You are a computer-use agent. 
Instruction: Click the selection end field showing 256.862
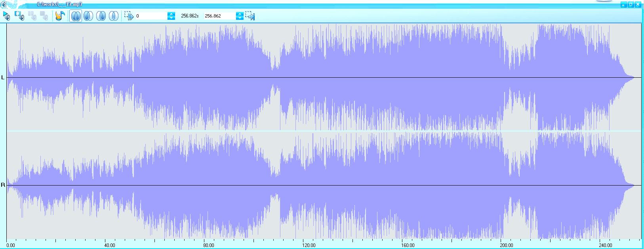(x=219, y=16)
